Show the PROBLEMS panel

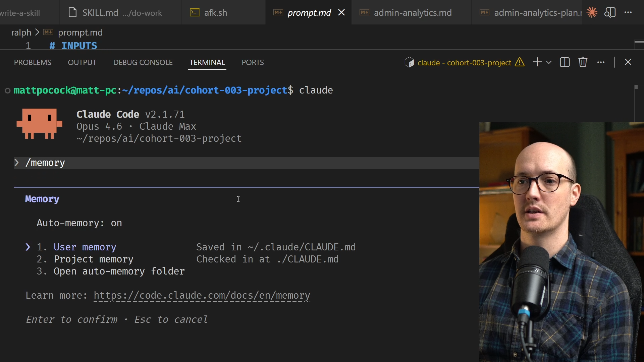[33, 63]
